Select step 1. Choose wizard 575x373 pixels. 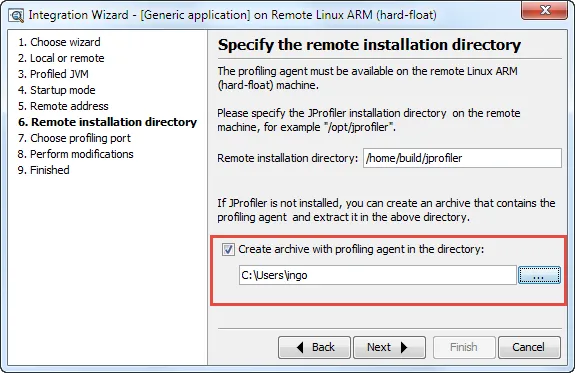point(59,42)
